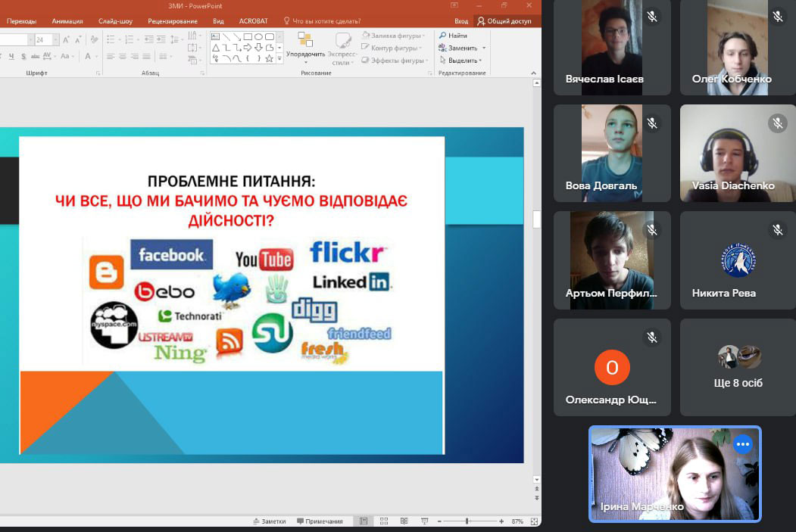Toggle the Заметки notes pane
The image size is (796, 532).
click(270, 521)
